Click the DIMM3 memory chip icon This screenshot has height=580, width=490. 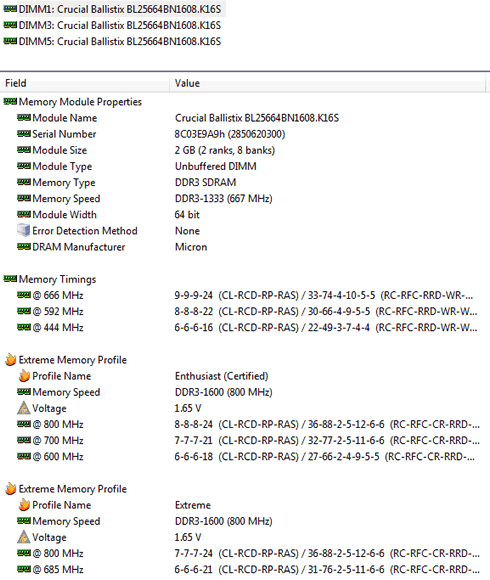click(x=10, y=24)
